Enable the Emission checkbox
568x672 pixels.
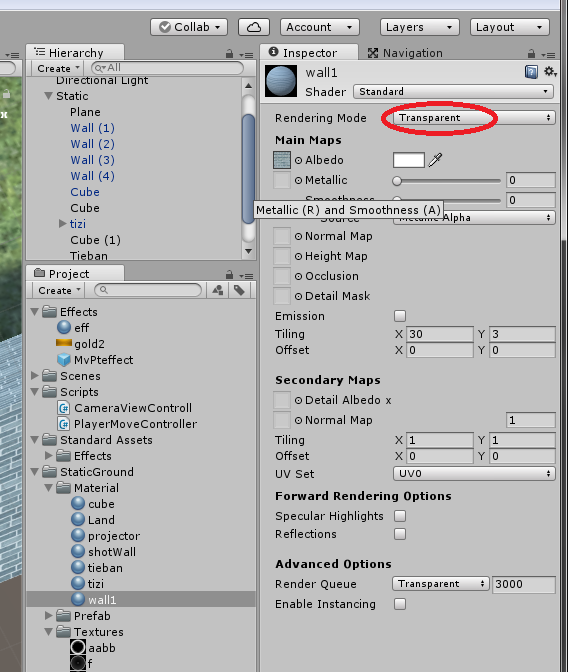400,316
